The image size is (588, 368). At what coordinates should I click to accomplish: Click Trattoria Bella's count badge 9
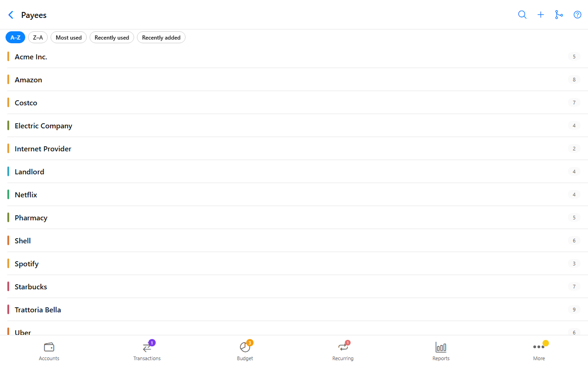[574, 310]
